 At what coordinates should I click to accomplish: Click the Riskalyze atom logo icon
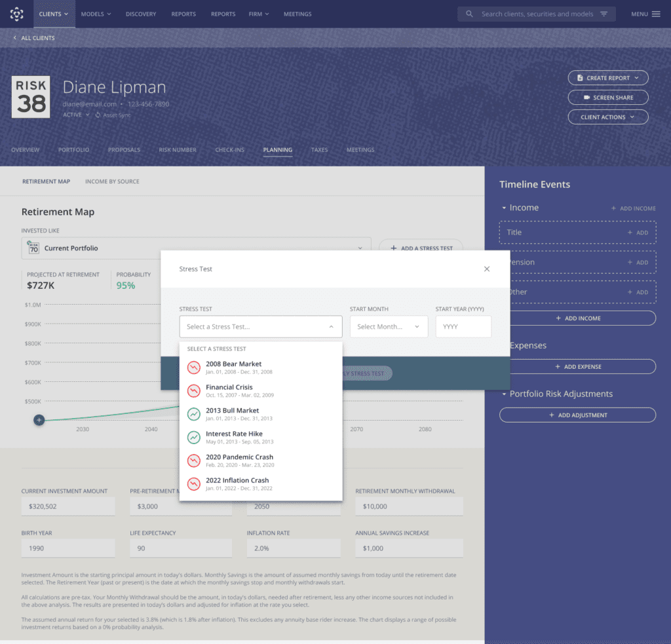tap(16, 14)
